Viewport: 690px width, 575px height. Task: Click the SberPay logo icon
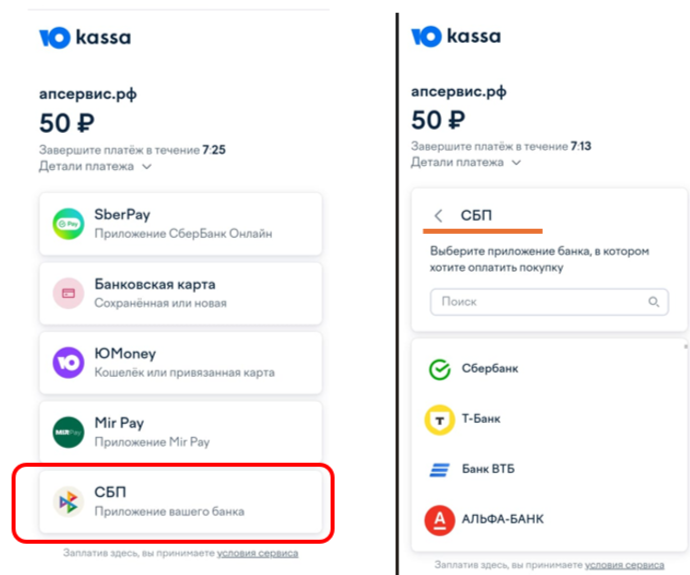coord(68,223)
